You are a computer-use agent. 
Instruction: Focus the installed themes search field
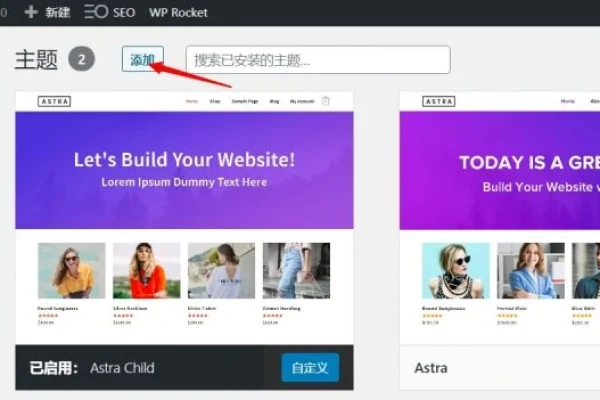(318, 59)
